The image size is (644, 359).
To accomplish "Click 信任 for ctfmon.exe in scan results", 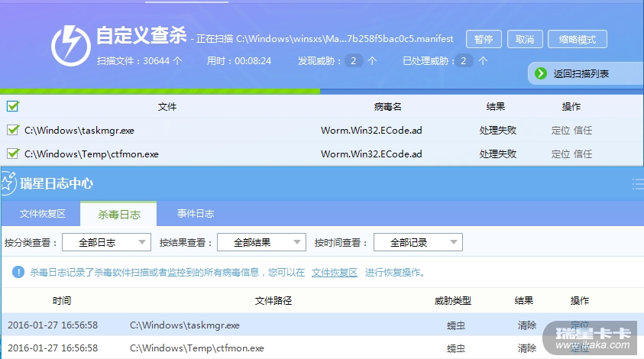I will pos(583,154).
